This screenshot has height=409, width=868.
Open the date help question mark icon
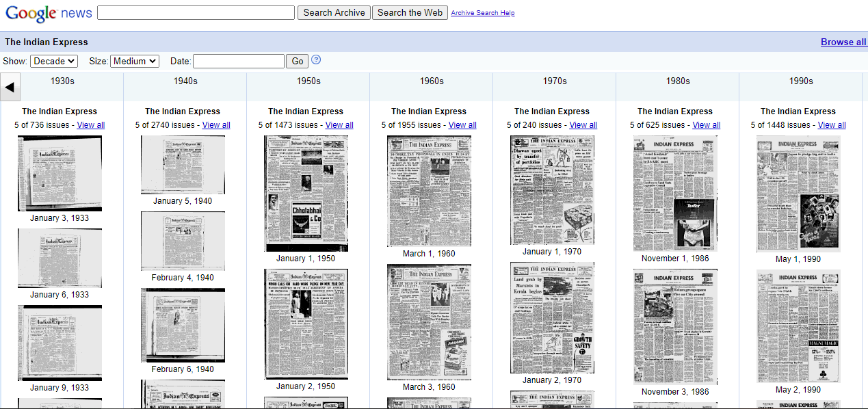click(316, 60)
